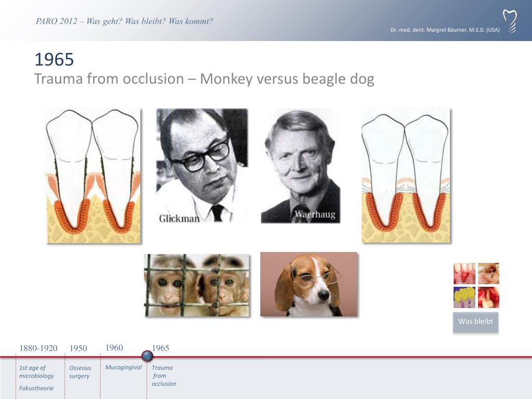
Task: Click the caged monkeys photo
Action: (x=197, y=285)
